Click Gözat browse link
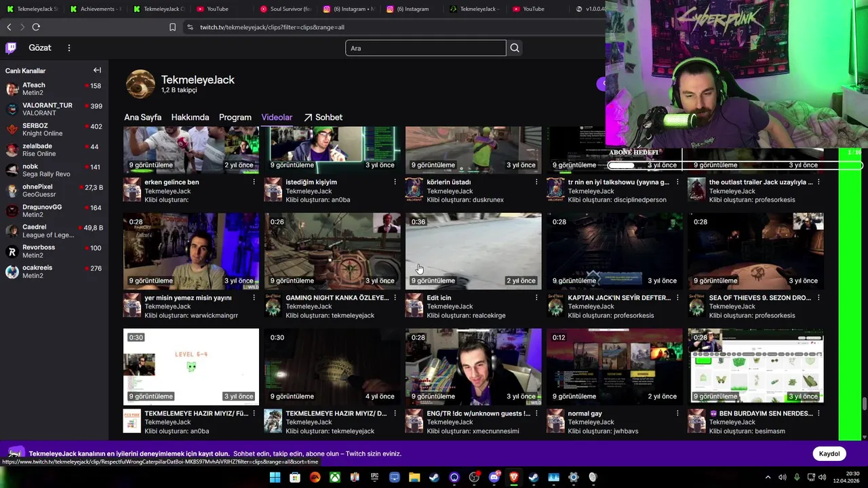Viewport: 868px width, 488px height. [40, 47]
